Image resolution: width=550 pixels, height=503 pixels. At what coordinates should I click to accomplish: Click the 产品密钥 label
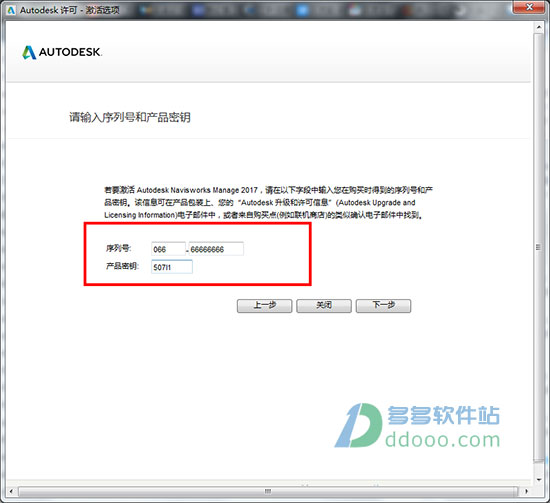tap(122, 266)
